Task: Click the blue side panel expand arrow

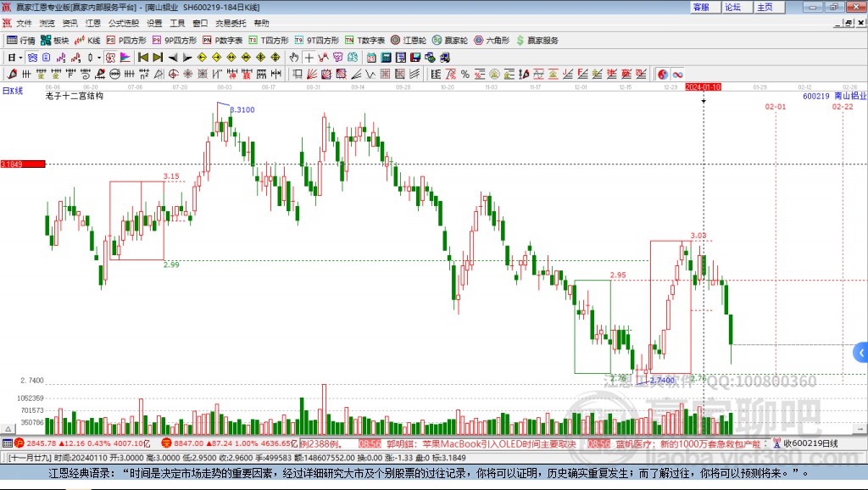Action: 861,352
